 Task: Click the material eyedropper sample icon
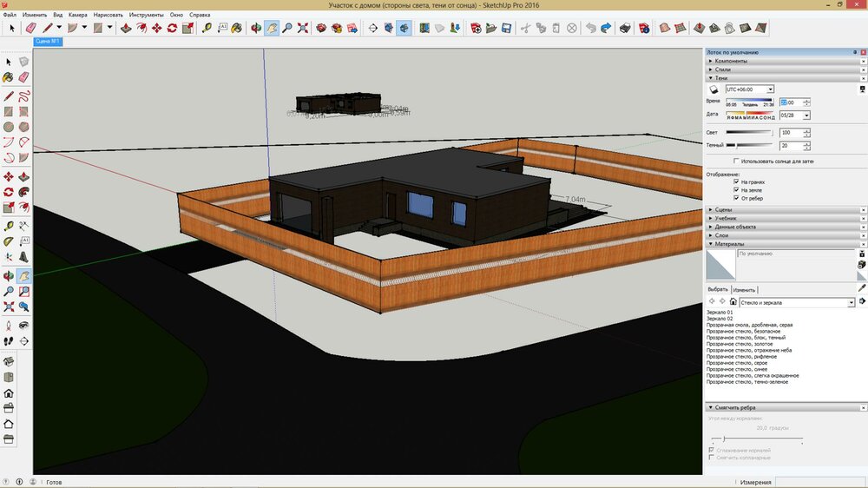862,287
